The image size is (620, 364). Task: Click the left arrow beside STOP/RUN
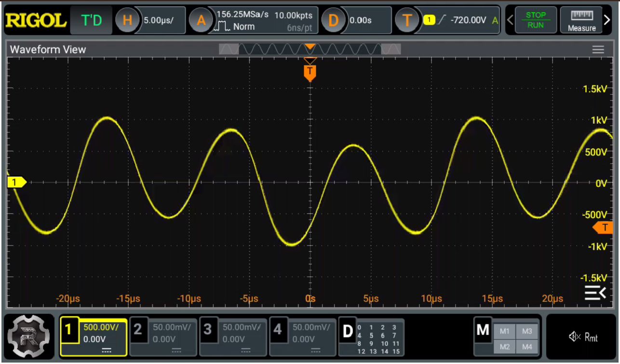[510, 20]
